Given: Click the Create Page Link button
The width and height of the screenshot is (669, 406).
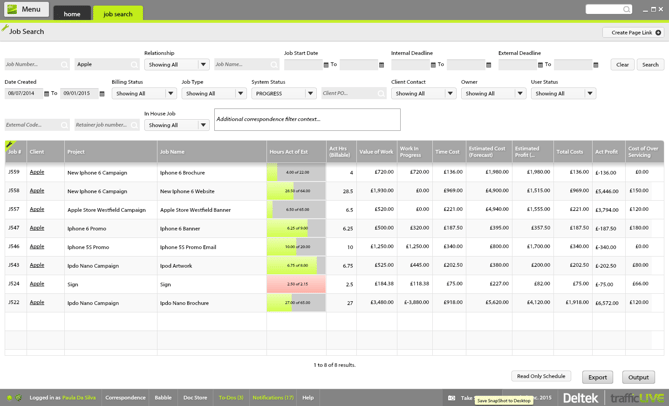Looking at the screenshot, I should click(633, 32).
